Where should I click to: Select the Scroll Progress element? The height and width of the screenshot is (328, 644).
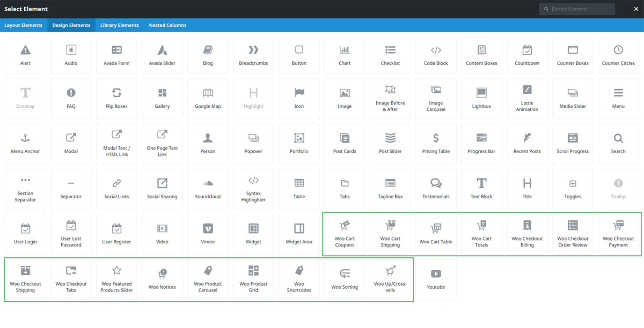click(x=573, y=143)
